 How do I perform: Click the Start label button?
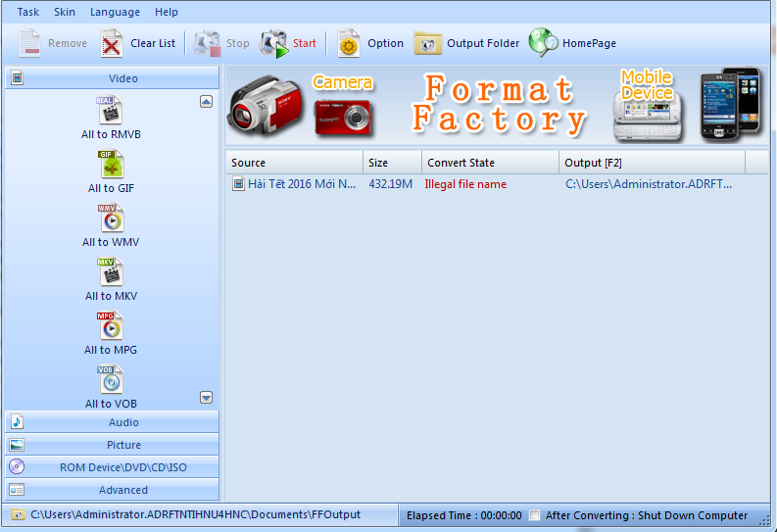tap(305, 43)
